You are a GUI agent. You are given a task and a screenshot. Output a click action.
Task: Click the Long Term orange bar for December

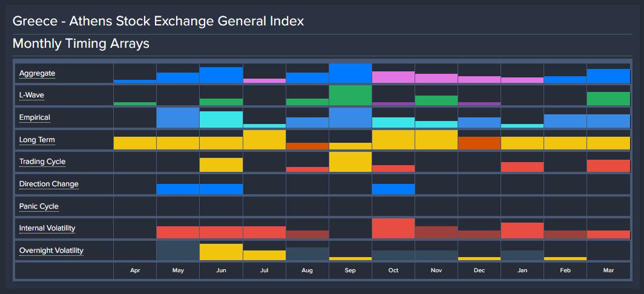pos(479,143)
